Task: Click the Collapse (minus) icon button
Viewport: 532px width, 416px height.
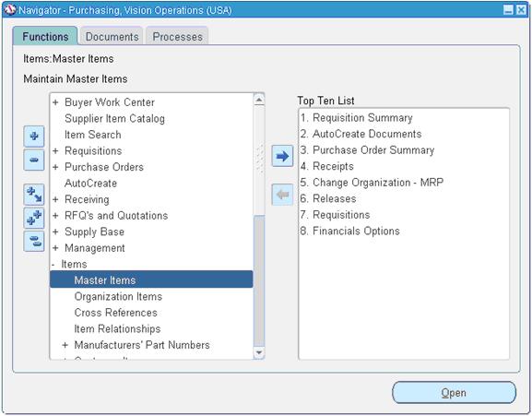Action: tap(34, 160)
